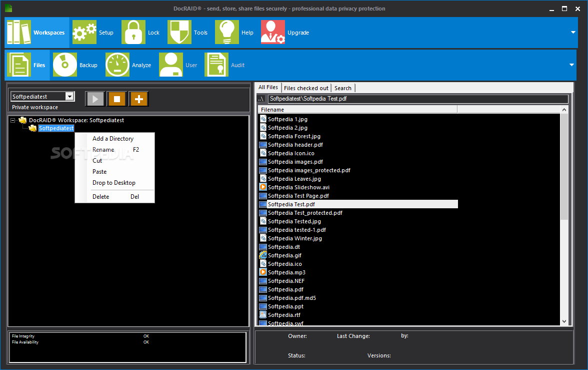Click the Softpedia header.pdf file icon
Screen dimensions: 588x370
point(263,145)
